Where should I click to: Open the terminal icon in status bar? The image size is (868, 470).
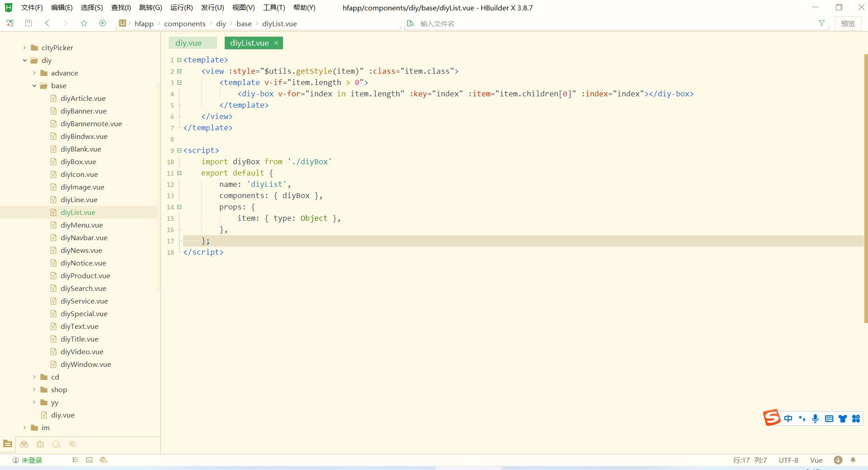coord(90,460)
